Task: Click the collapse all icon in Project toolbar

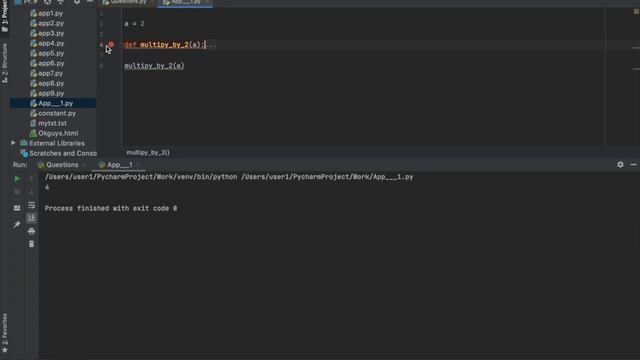Action: pos(60,2)
